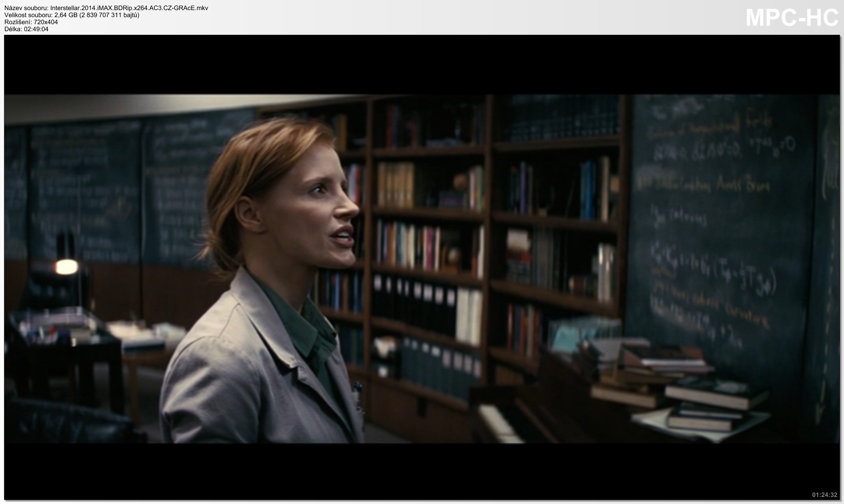844x504 pixels.
Task: Click the file name line ending in .mkv
Action: tap(106, 8)
